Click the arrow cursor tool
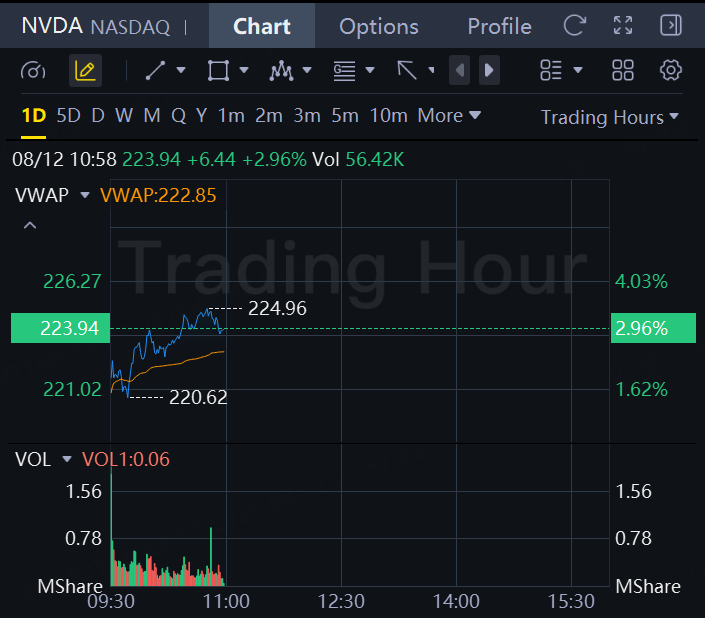 click(x=407, y=71)
